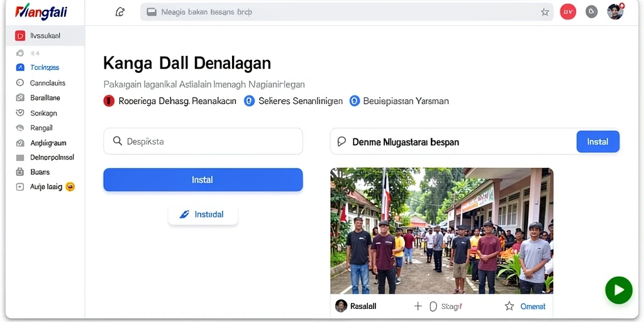Open Toninzas in the sidebar

(x=45, y=67)
